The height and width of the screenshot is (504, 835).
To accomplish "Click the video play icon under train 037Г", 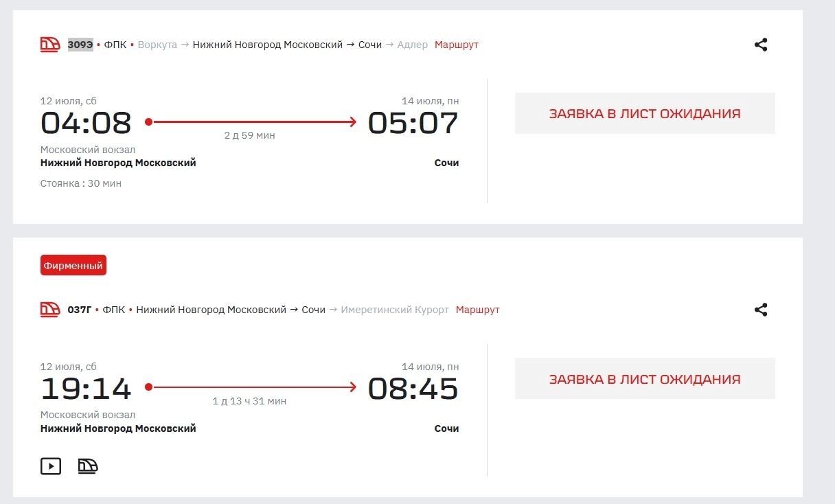I will click(51, 466).
